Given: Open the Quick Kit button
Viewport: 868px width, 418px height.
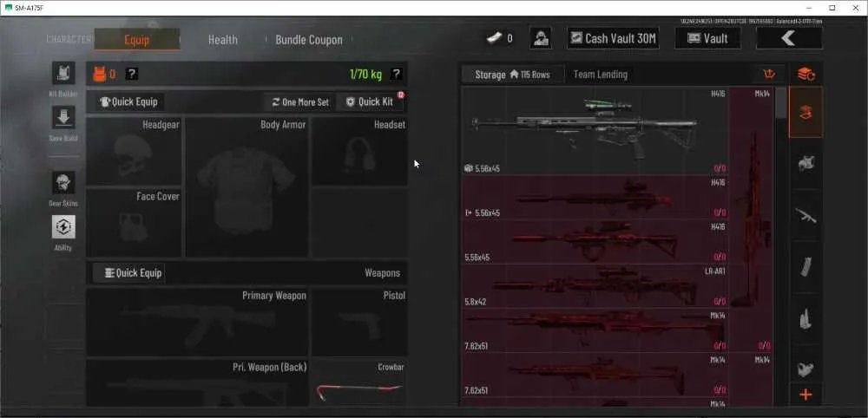Looking at the screenshot, I should pos(370,101).
